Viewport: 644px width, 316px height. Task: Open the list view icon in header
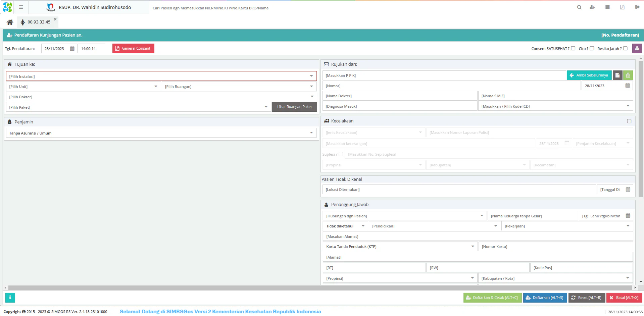pos(607,7)
